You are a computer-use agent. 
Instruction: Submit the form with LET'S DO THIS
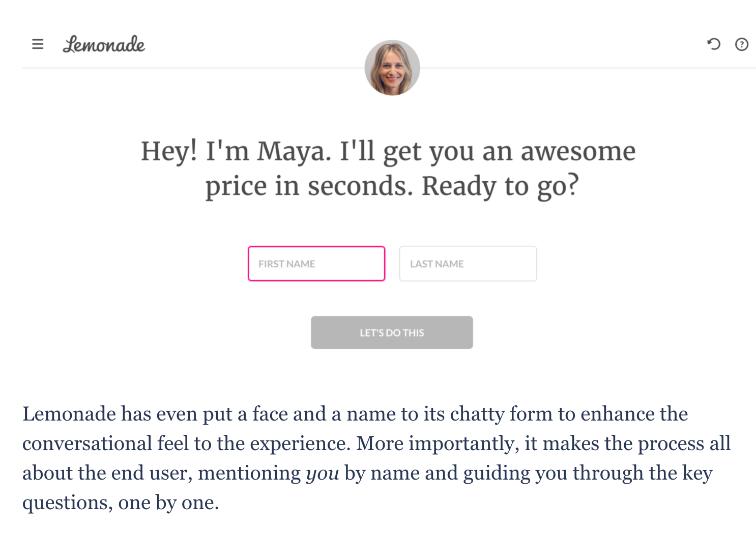coord(392,332)
